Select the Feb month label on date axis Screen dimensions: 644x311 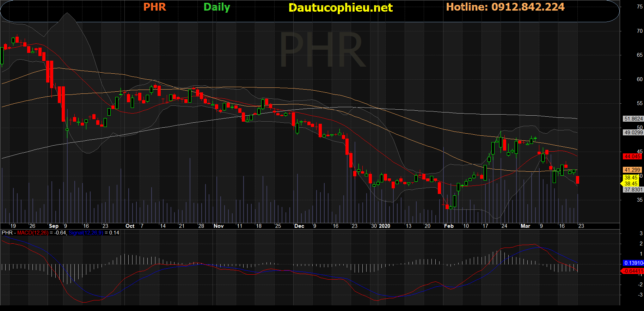tap(449, 226)
